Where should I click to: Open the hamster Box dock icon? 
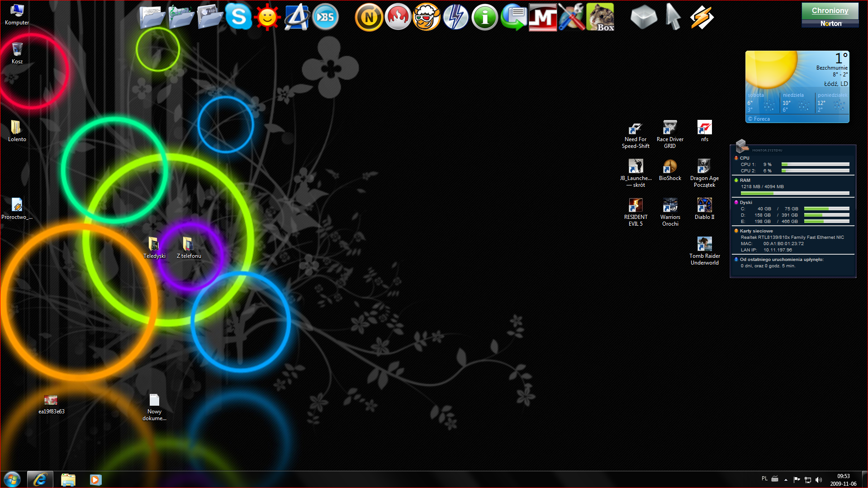tap(600, 17)
